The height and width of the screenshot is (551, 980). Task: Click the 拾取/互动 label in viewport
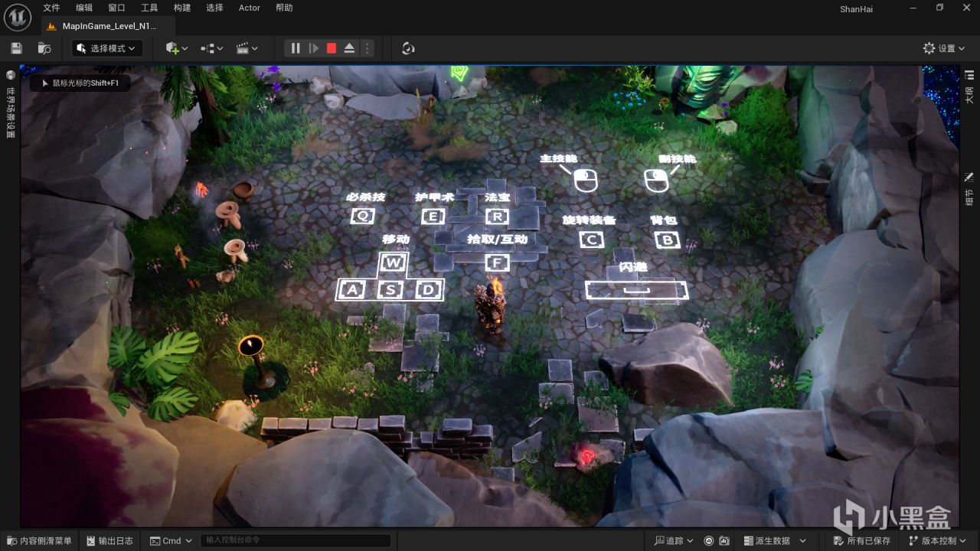498,239
